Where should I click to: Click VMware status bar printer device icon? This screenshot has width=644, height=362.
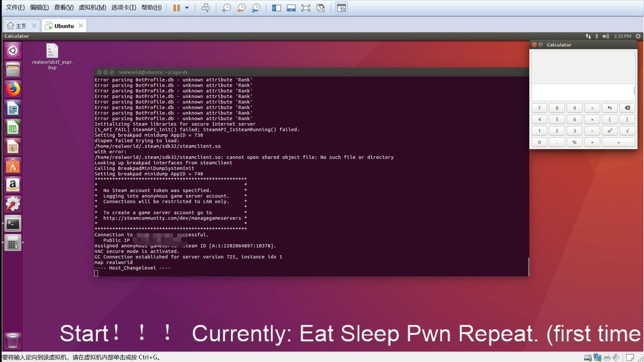[x=606, y=357]
